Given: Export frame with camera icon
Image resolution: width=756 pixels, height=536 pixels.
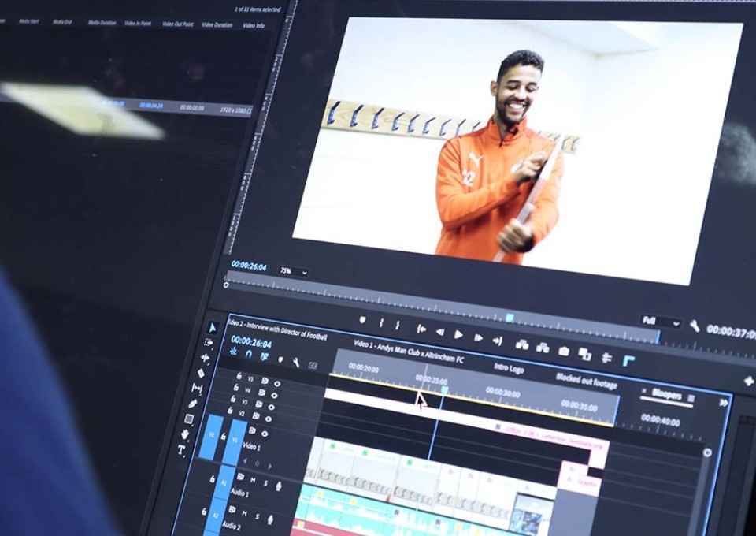Looking at the screenshot, I should [564, 352].
